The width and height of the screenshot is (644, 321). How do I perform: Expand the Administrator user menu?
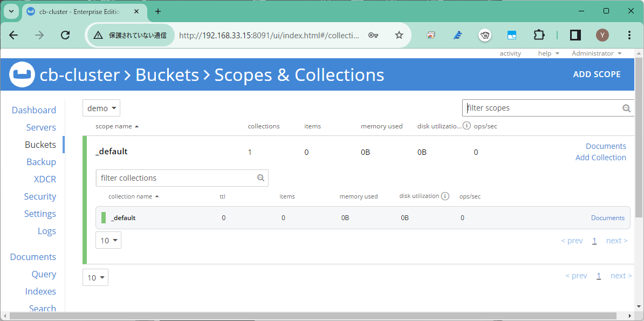(x=597, y=53)
